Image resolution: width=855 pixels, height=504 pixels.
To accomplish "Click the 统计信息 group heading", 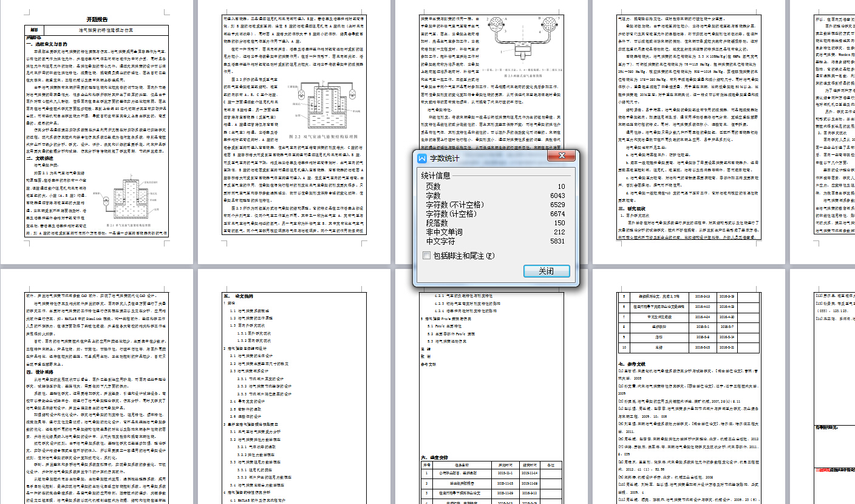I will [436, 175].
